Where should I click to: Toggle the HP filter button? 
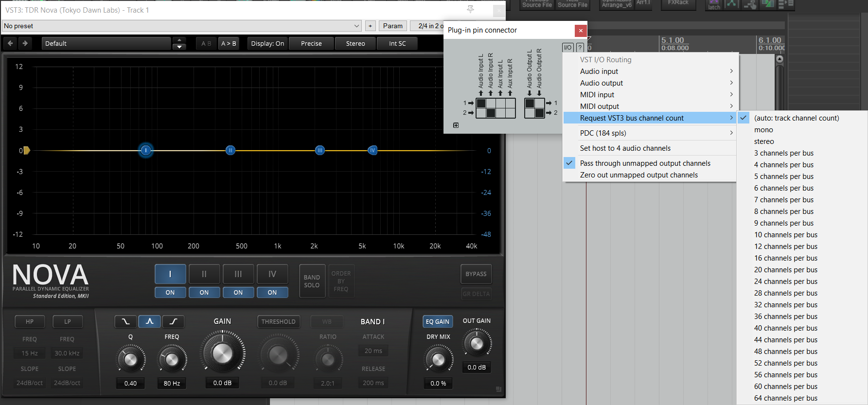coord(30,321)
